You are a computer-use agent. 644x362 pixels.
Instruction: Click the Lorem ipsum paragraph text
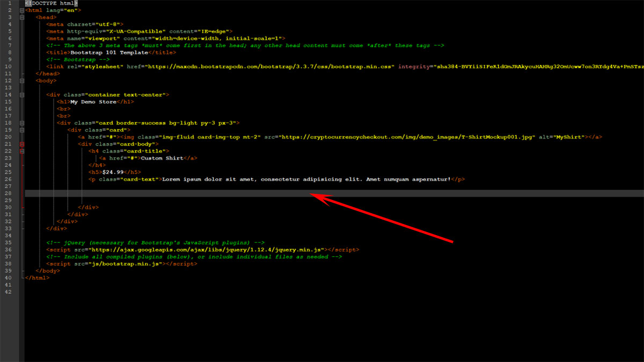pos(306,179)
